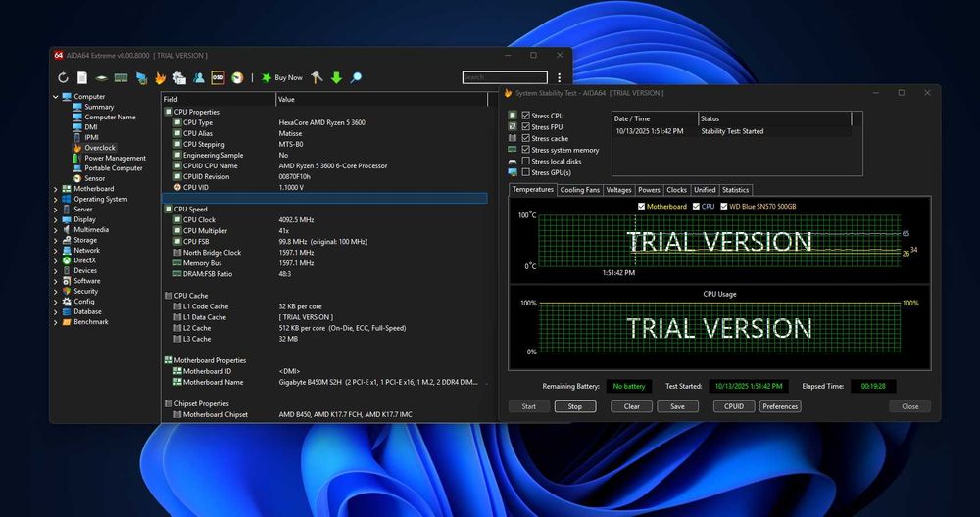Toggle Motherboard temperature graph checkbox
The image size is (980, 517).
(642, 207)
